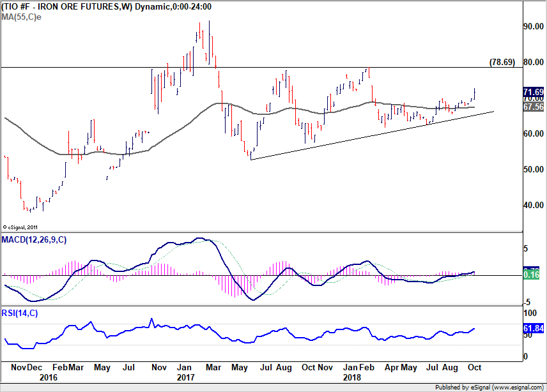
Task: Open the RSI(14,C) indicator label
Action: click(20, 313)
